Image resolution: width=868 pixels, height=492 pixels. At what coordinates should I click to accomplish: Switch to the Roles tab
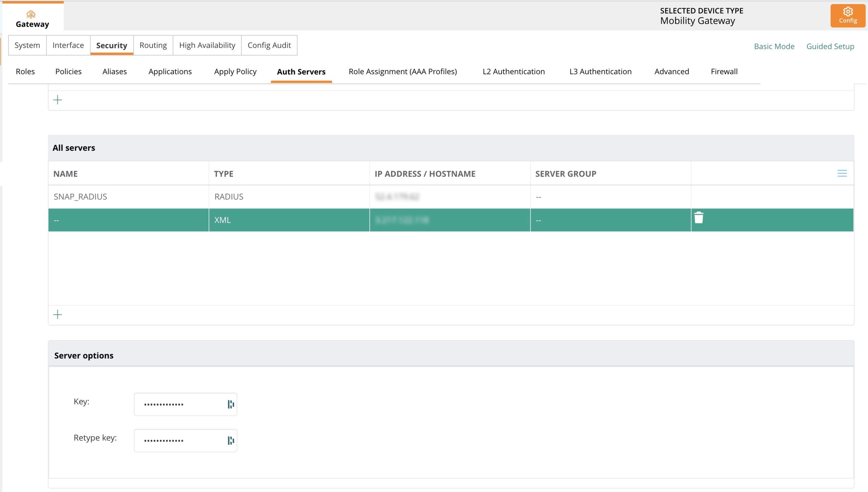pos(25,71)
